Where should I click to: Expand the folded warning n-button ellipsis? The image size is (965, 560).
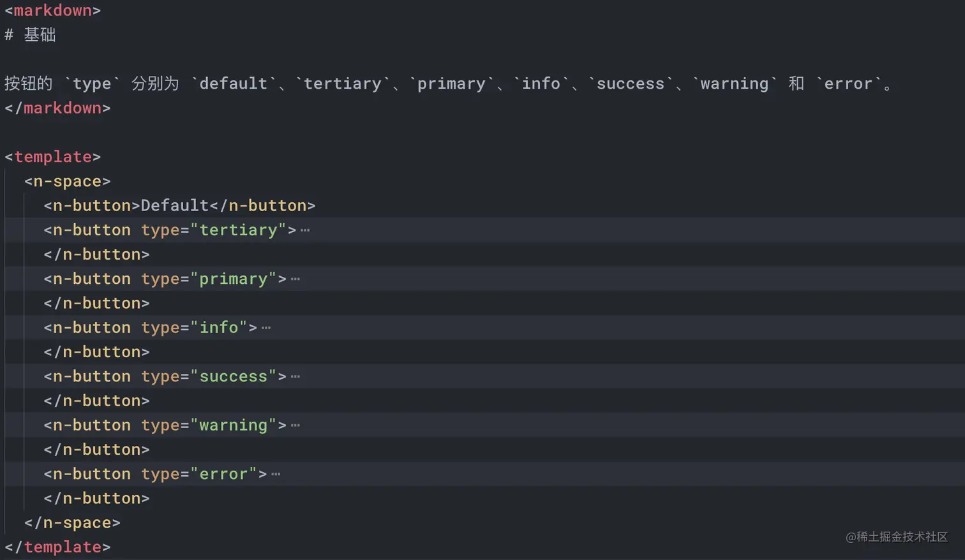tap(295, 425)
